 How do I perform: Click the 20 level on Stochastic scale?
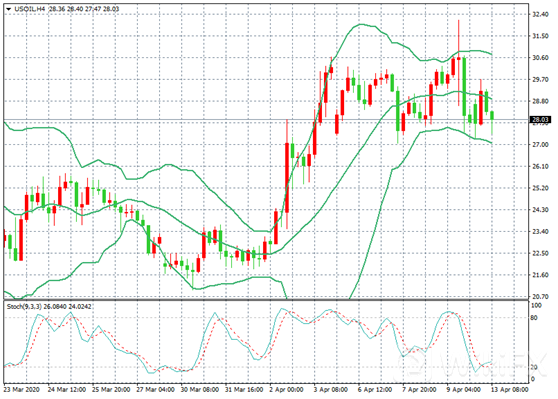pos(534,368)
